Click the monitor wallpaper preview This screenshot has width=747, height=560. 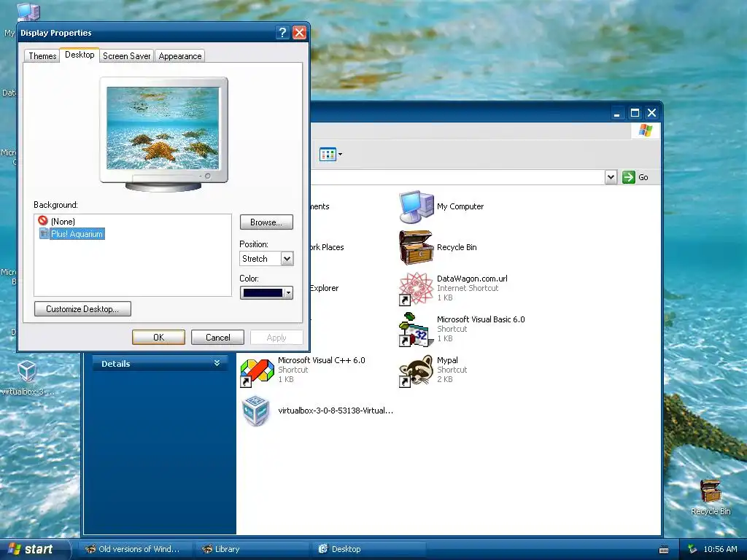pyautogui.click(x=163, y=128)
